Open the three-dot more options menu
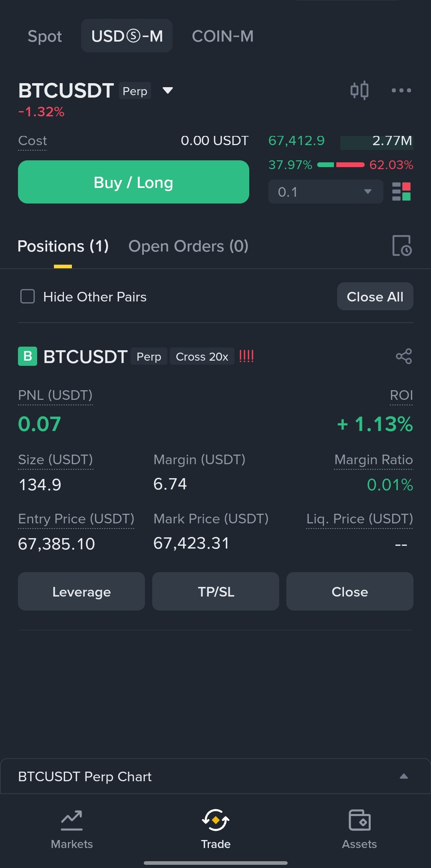The height and width of the screenshot is (868, 431). pos(401,90)
